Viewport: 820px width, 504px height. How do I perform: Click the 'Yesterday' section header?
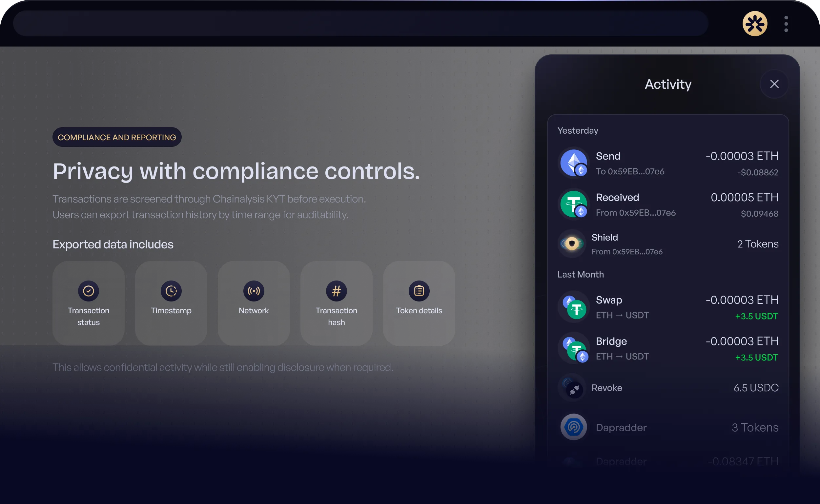tap(578, 130)
